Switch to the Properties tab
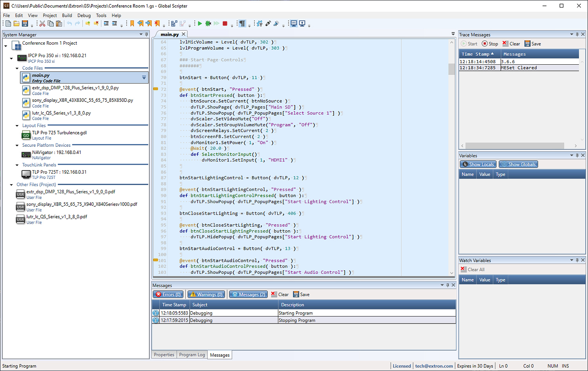Viewport: 588px width, 371px height. (x=164, y=355)
